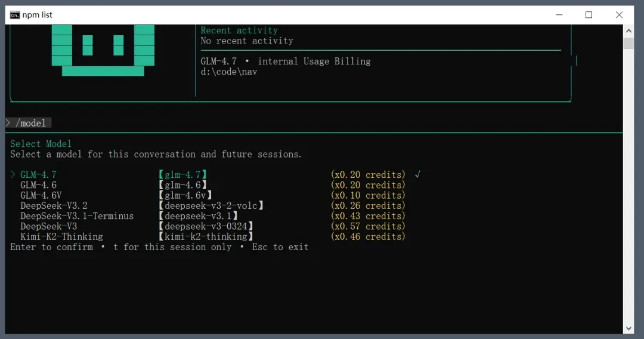Click the scrollbar up arrow

pyautogui.click(x=628, y=31)
